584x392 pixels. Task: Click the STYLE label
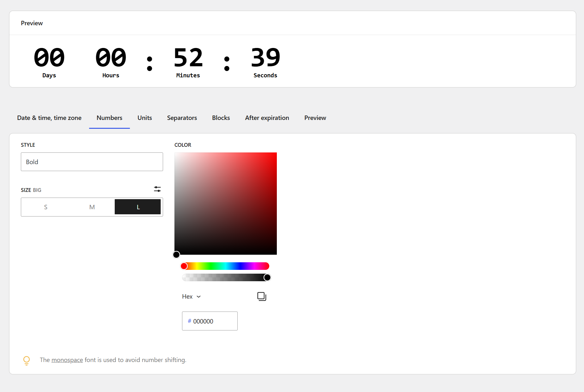28,145
